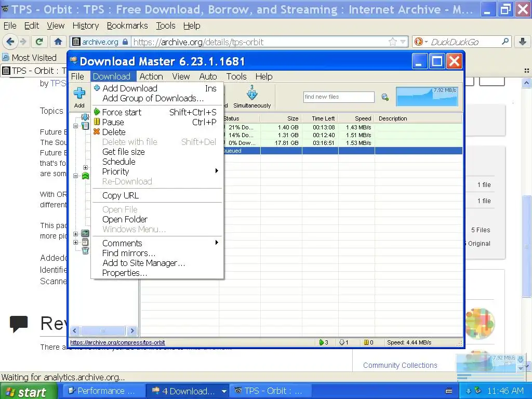Switch to TPS - Orbit taskbar button
Image resolution: width=532 pixels, height=399 pixels.
[x=270, y=391]
